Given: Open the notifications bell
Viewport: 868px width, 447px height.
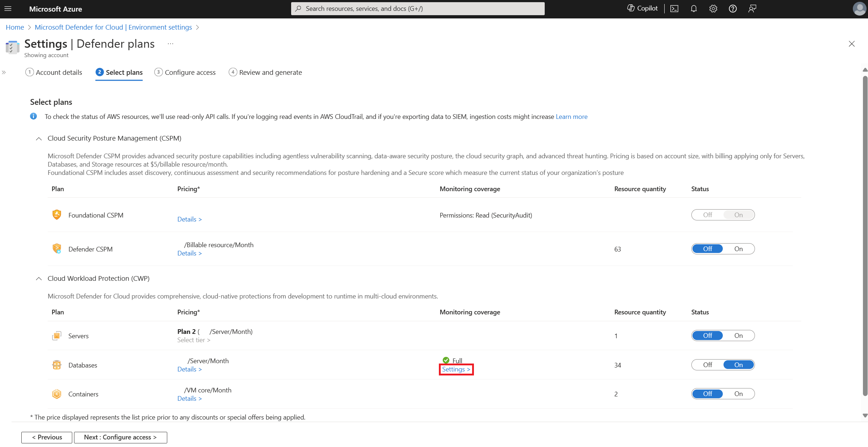Looking at the screenshot, I should 694,9.
